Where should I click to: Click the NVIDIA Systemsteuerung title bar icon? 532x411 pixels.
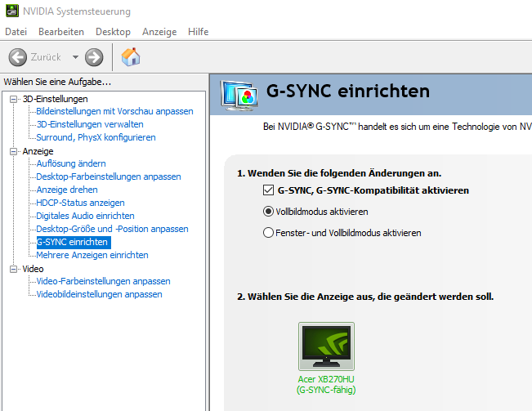pyautogui.click(x=12, y=11)
